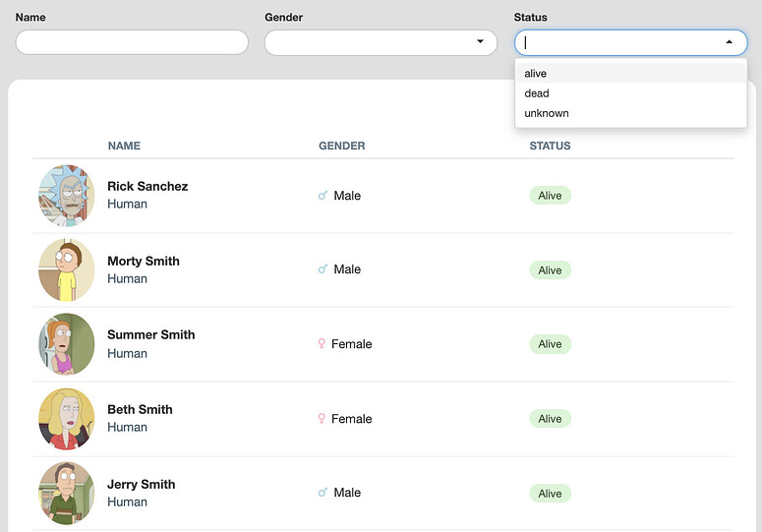Image resolution: width=762 pixels, height=532 pixels.
Task: Select 'dead' option in Status list
Action: tap(631, 93)
